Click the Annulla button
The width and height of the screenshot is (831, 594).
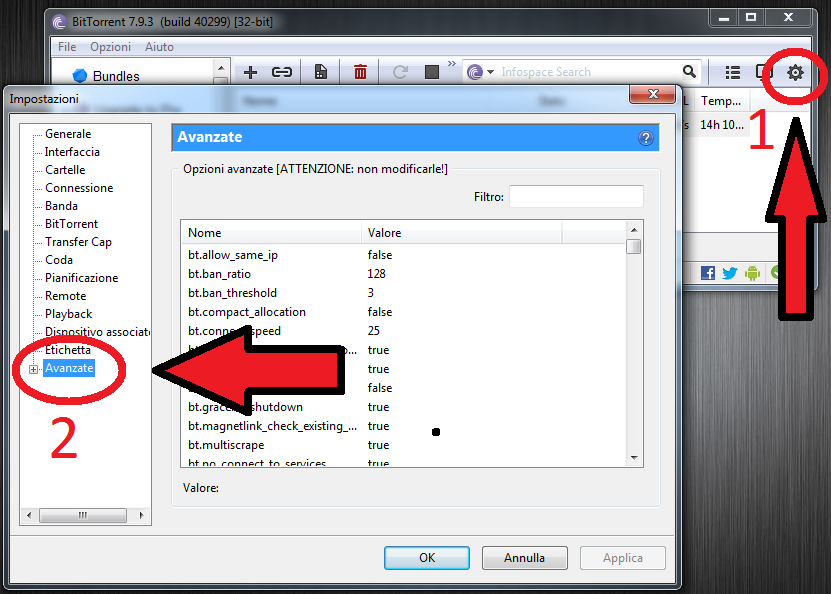click(524, 558)
